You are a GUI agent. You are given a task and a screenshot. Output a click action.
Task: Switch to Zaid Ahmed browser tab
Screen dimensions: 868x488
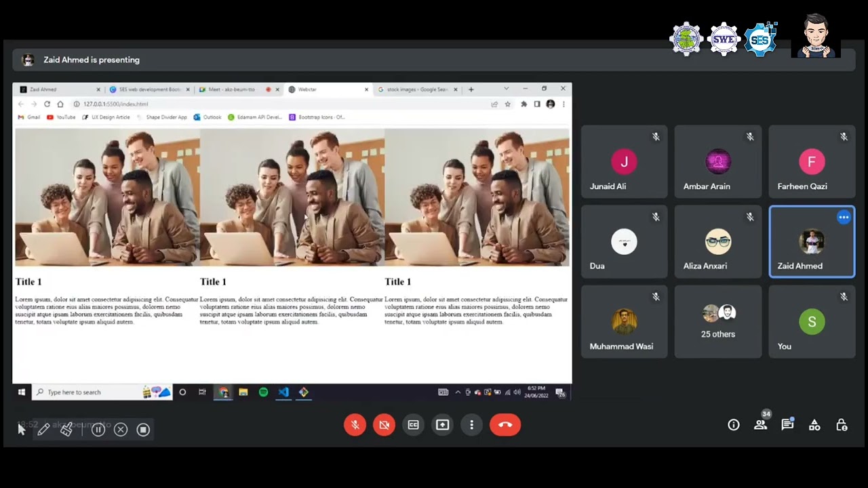58,89
